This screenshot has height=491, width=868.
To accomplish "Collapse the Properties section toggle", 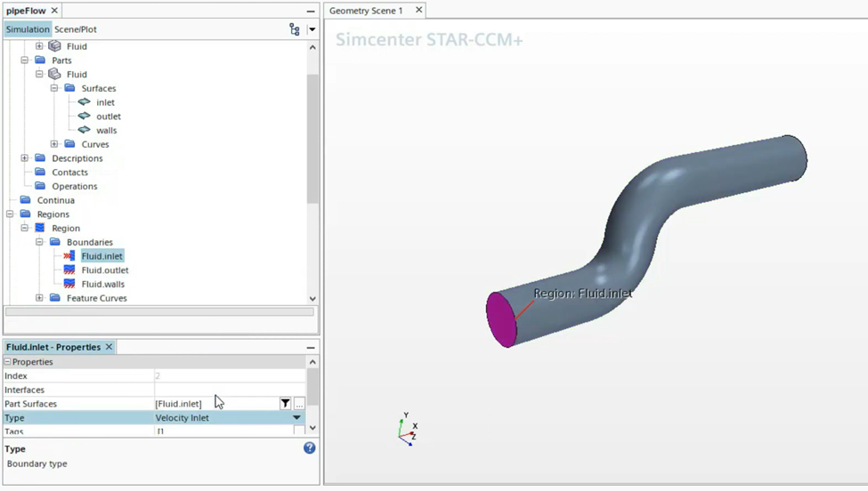I will coord(8,362).
